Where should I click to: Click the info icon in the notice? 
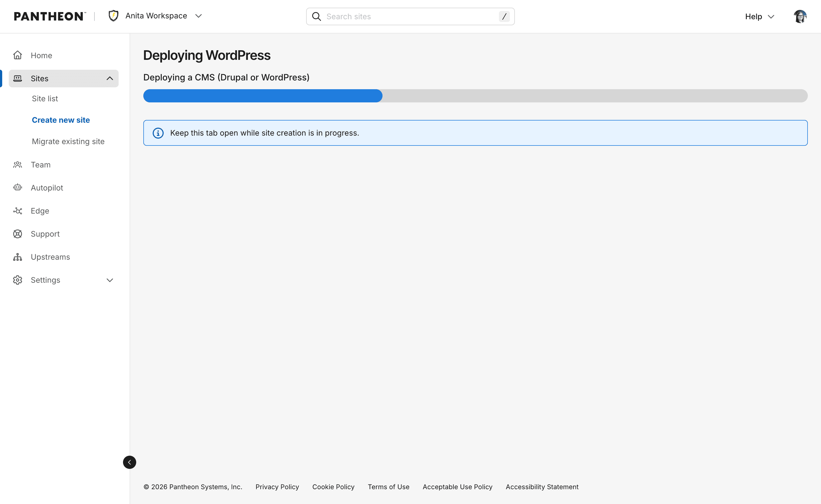pos(158,133)
